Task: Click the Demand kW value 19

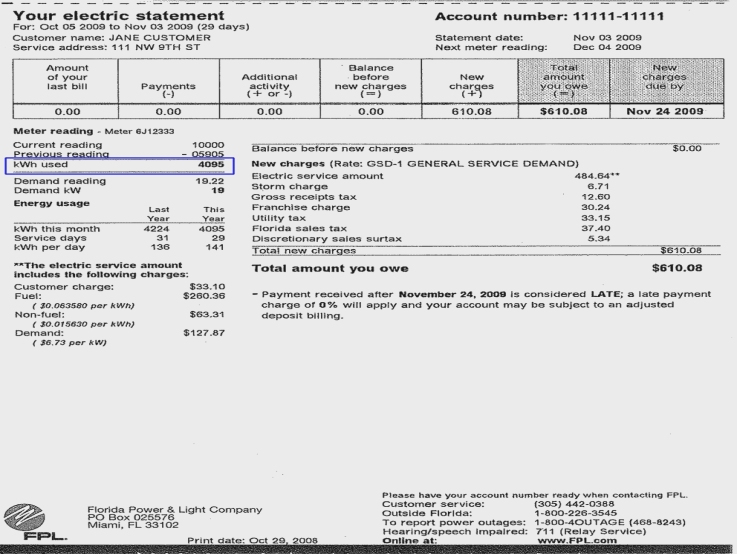Action: pyautogui.click(x=218, y=190)
